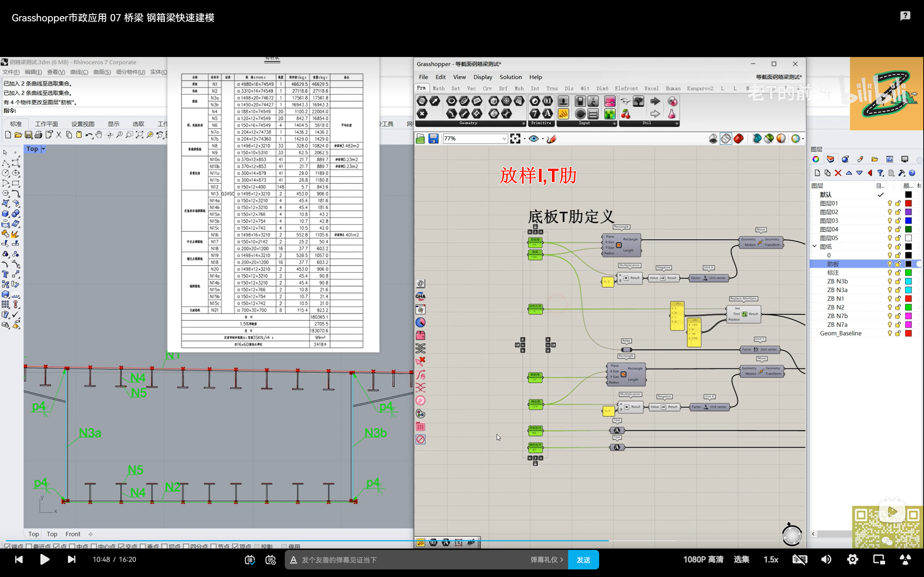Open the Top viewport title dropdown arrow
Image resolution: width=924 pixels, height=577 pixels.
coord(43,149)
